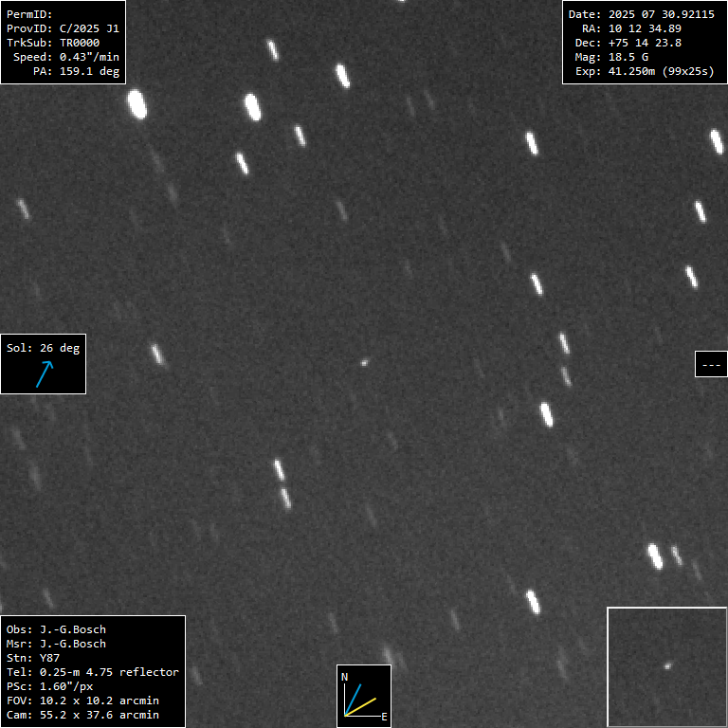728x728 pixels.
Task: Click the 'Sol: 26 deg' label
Action: pyautogui.click(x=44, y=348)
